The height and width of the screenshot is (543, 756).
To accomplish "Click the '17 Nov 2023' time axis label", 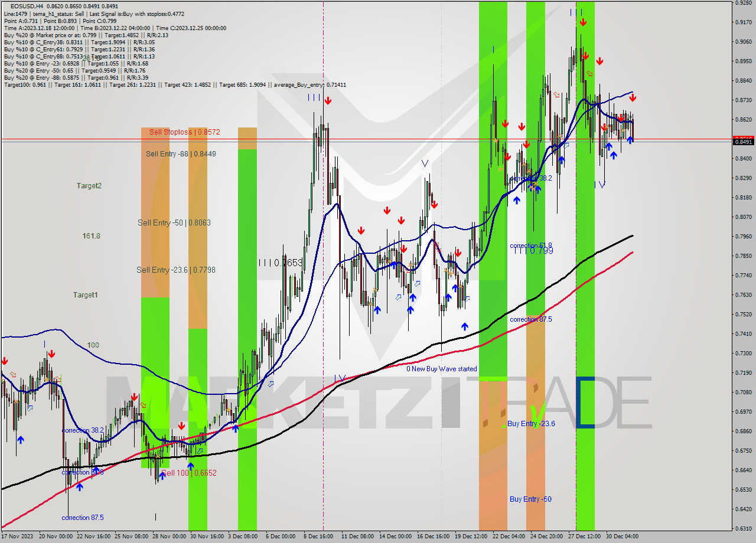I will 18,537.
